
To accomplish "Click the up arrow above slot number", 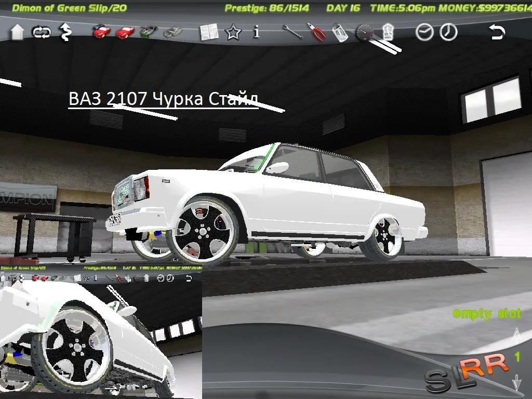I will pos(516,335).
